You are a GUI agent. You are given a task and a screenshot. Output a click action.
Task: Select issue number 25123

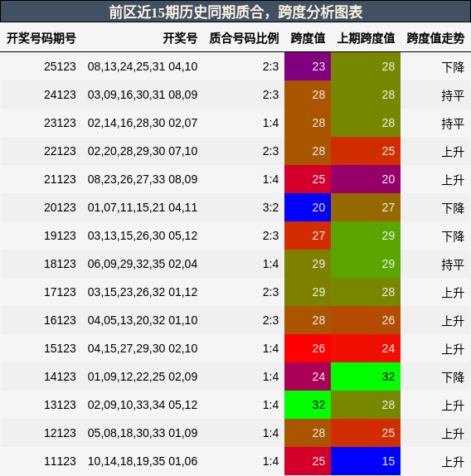[60, 66]
